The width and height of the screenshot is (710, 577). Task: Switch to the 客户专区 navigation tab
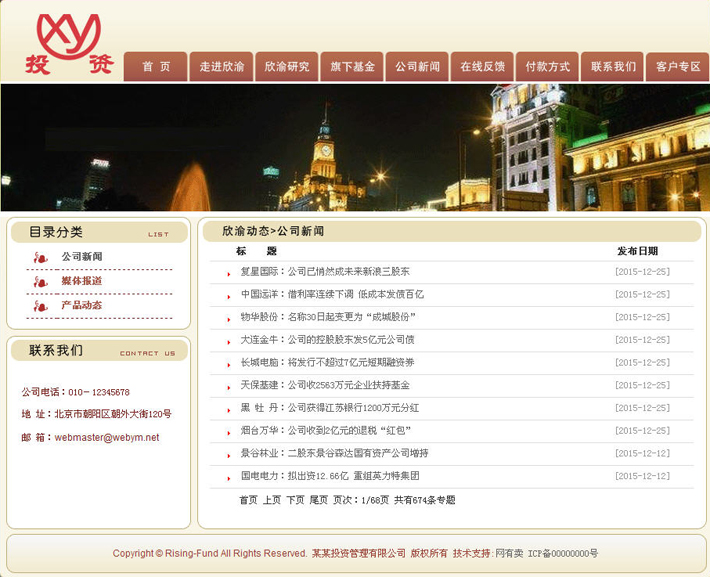coord(677,67)
